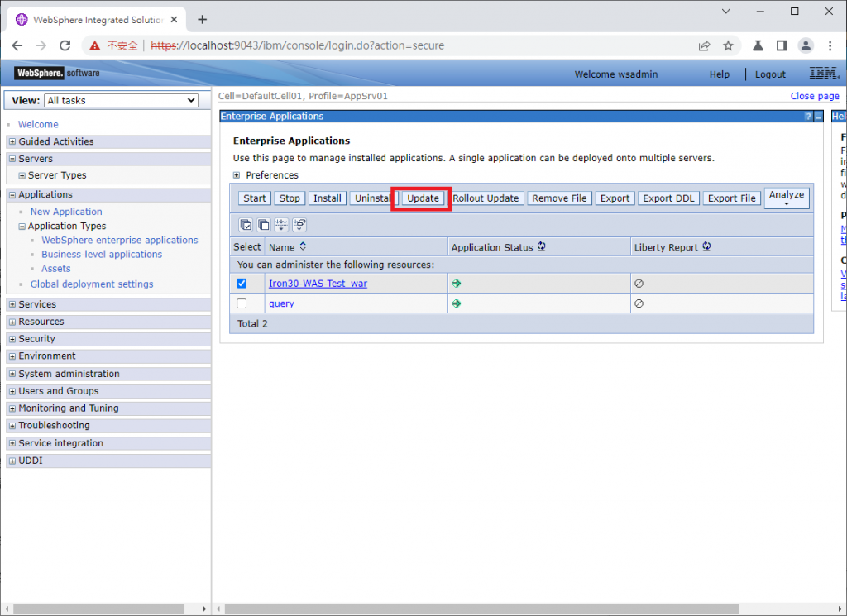
Task: Sort by Name column arrows
Action: click(x=303, y=246)
